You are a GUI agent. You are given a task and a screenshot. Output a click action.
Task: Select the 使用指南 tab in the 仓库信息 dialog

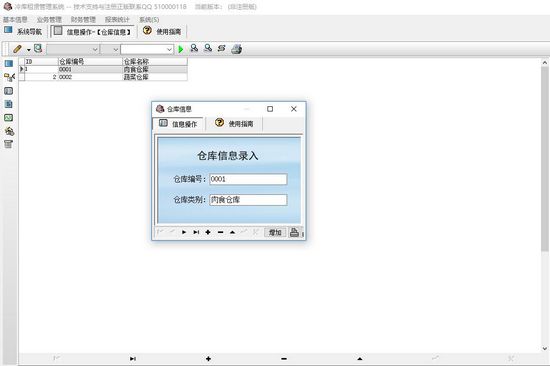[234, 124]
